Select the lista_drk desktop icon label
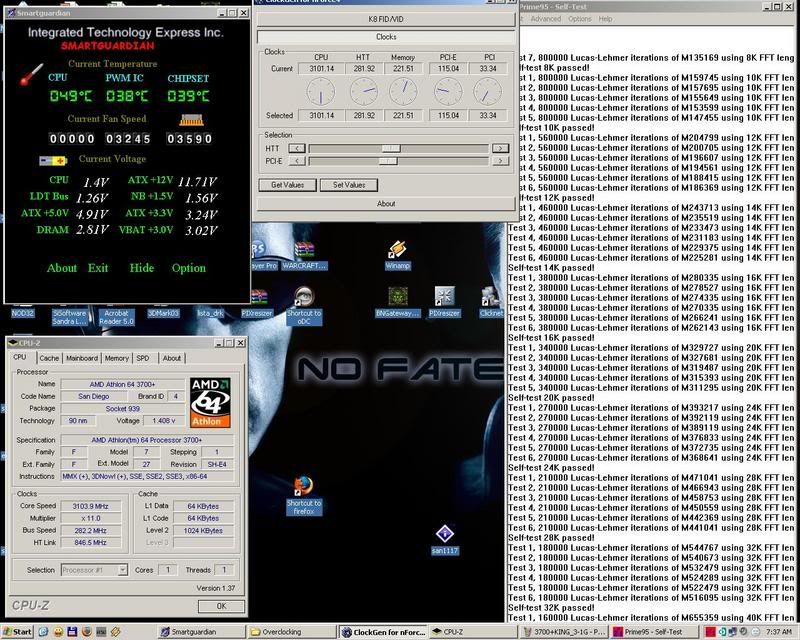The height and width of the screenshot is (640, 800). (210, 313)
